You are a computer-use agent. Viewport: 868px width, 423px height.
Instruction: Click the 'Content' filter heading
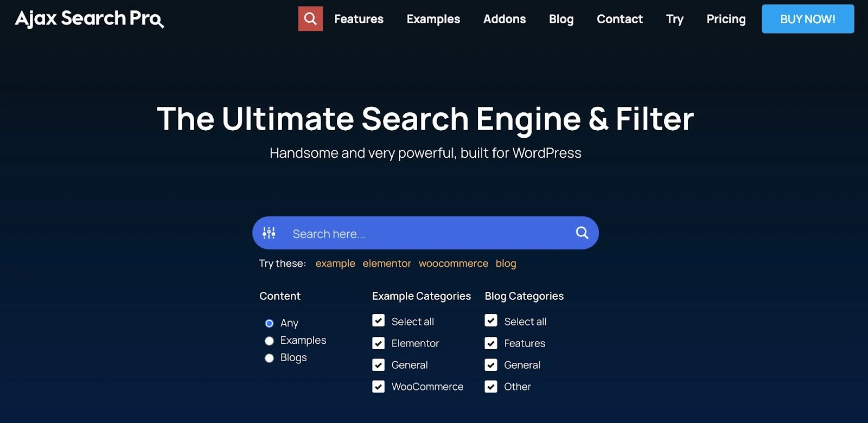280,296
